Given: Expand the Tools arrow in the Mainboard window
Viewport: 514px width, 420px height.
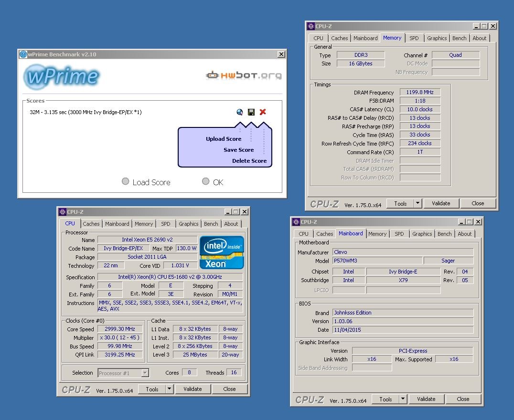Looking at the screenshot, I should tap(403, 399).
